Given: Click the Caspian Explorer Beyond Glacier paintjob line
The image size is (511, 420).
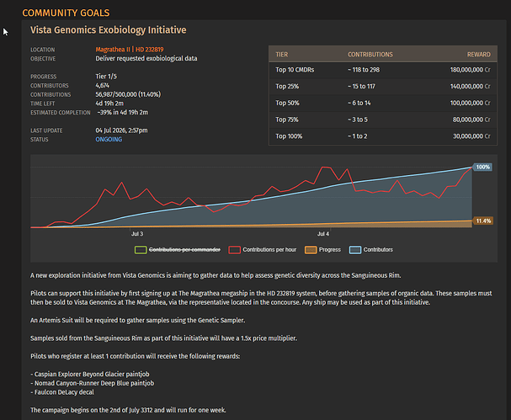Looking at the screenshot, I should (x=90, y=374).
